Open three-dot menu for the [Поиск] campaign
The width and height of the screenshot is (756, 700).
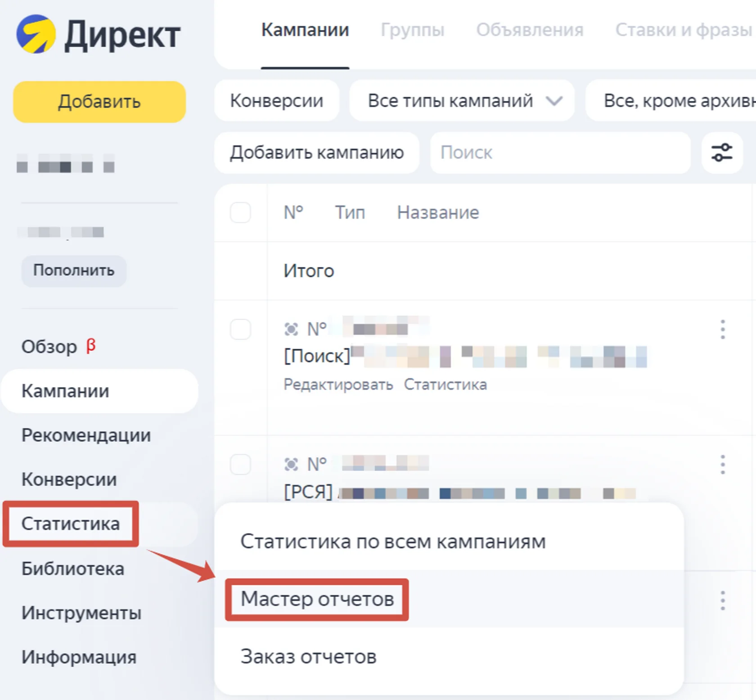point(723,330)
